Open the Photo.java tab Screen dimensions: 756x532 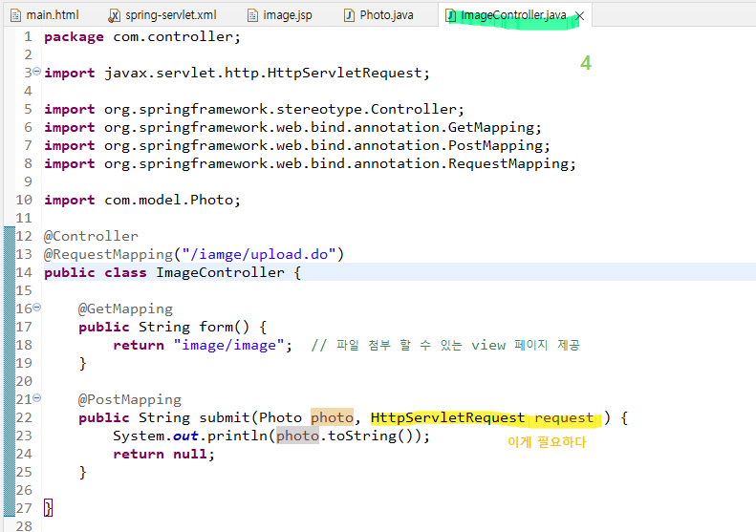(x=378, y=15)
